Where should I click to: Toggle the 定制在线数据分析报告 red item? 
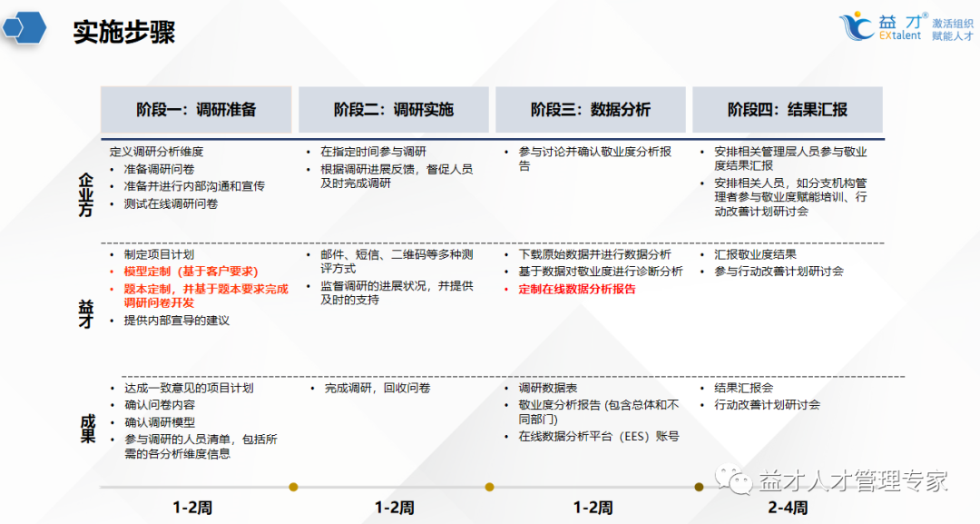(x=574, y=290)
